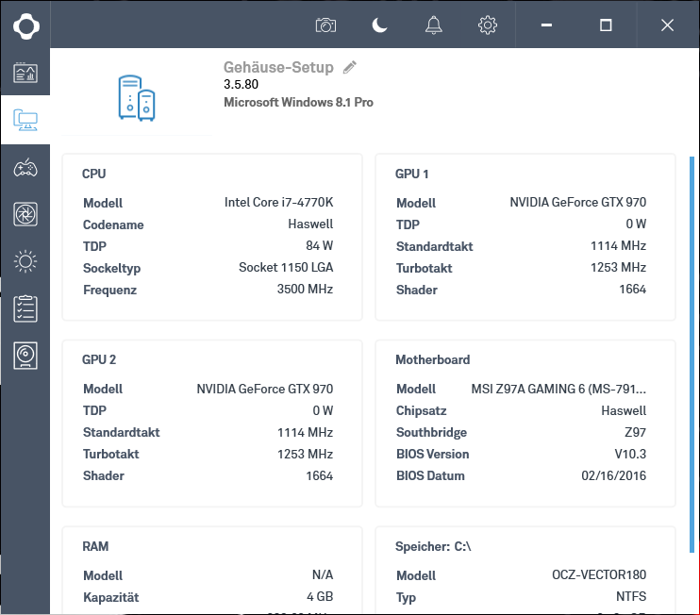Click MSI Z97A GAMING 6 model text

point(558,389)
